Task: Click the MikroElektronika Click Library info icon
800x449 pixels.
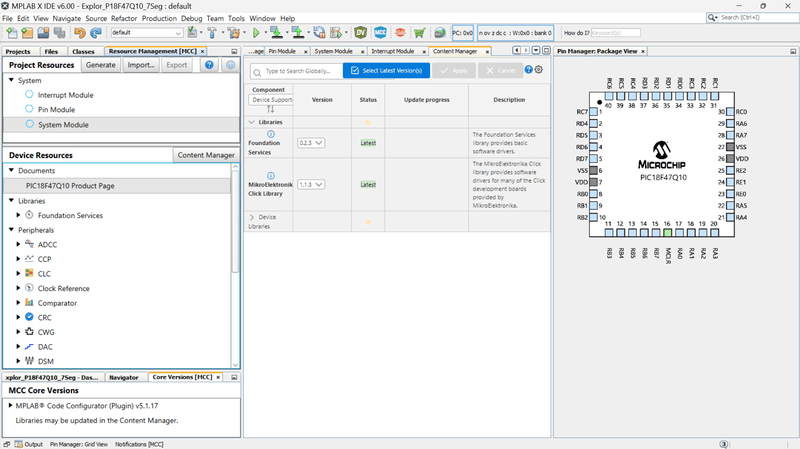Action: click(x=271, y=176)
